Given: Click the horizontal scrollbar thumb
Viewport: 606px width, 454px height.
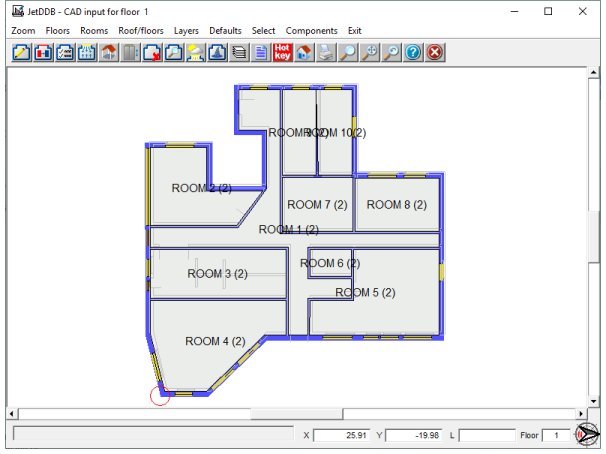Looking at the screenshot, I should tap(296, 414).
